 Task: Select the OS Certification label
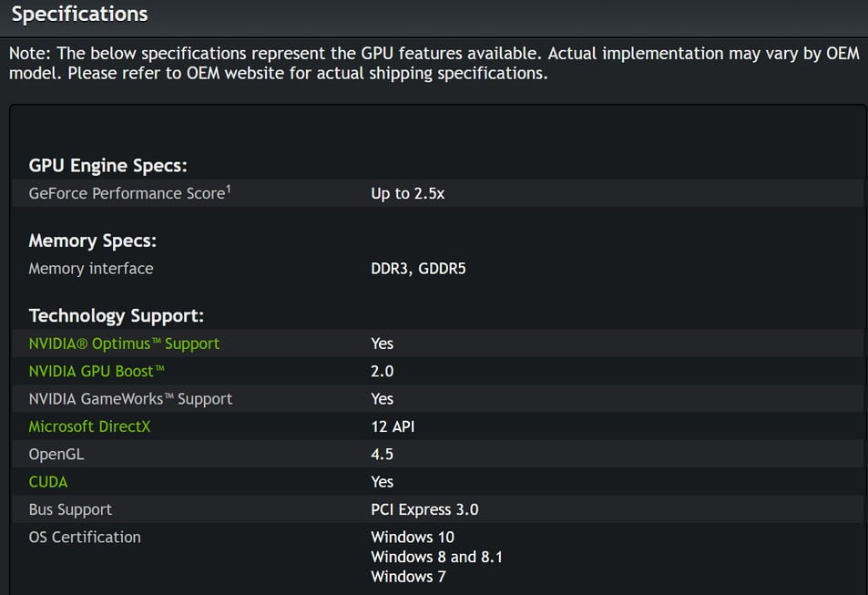85,537
